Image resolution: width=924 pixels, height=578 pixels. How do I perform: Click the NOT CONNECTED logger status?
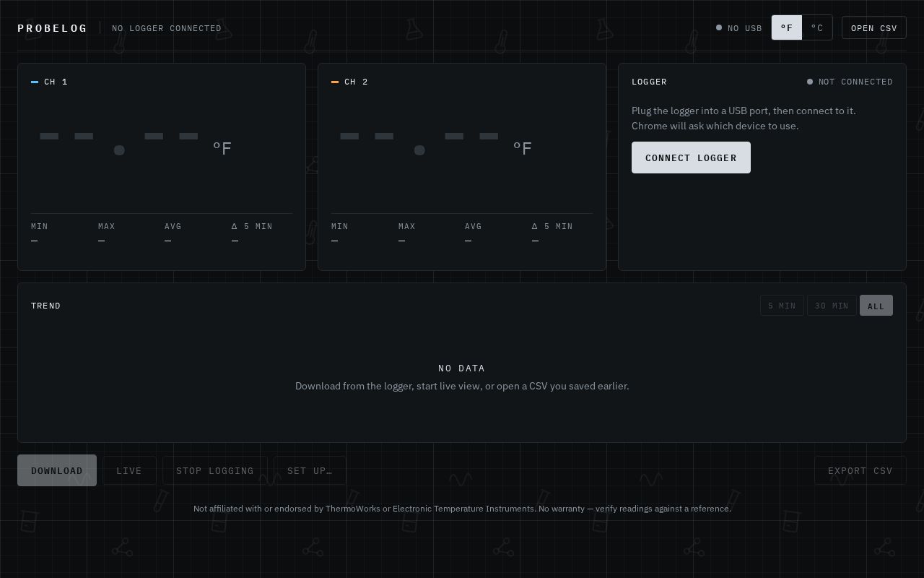(850, 82)
